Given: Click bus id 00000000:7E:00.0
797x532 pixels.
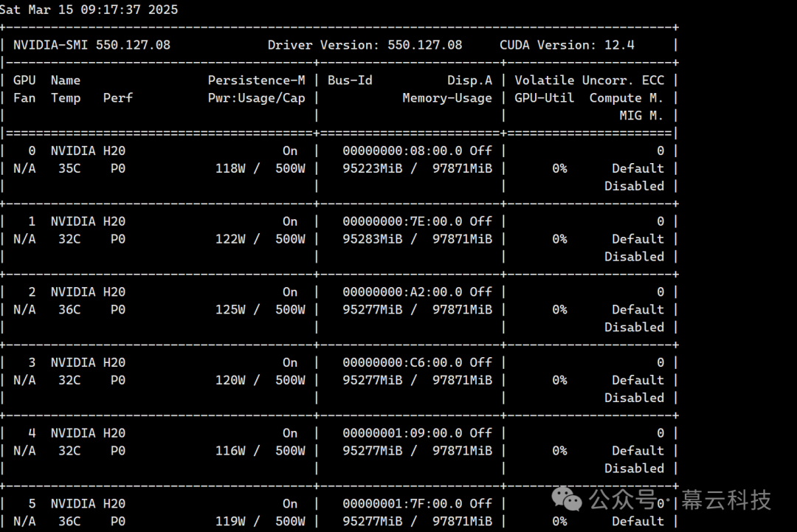Looking at the screenshot, I should [x=403, y=221].
